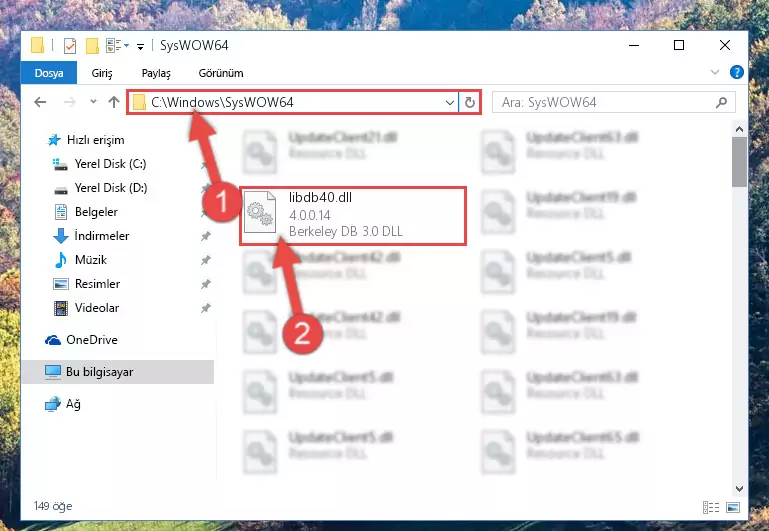769x531 pixels.
Task: Switch to large icons view in status bar
Action: [733, 507]
